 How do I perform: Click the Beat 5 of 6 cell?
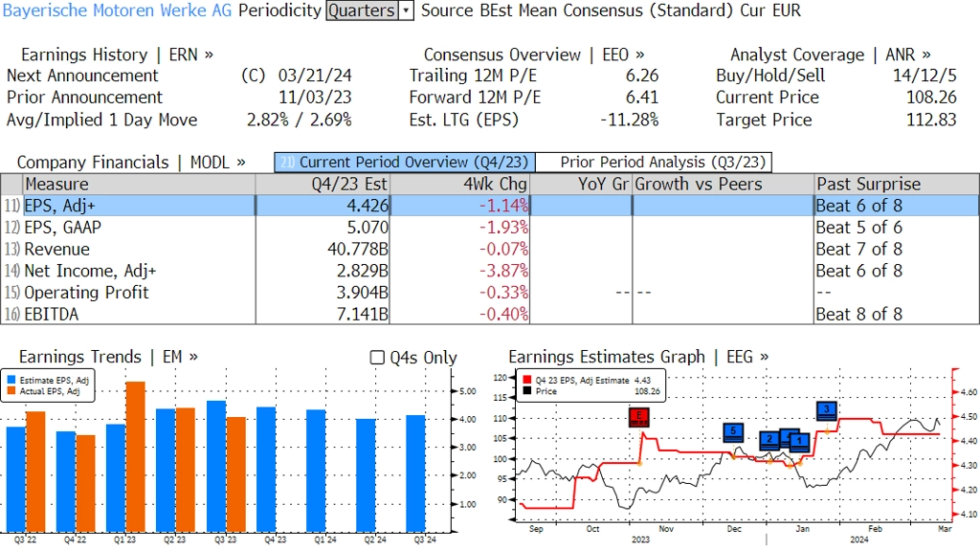click(858, 228)
